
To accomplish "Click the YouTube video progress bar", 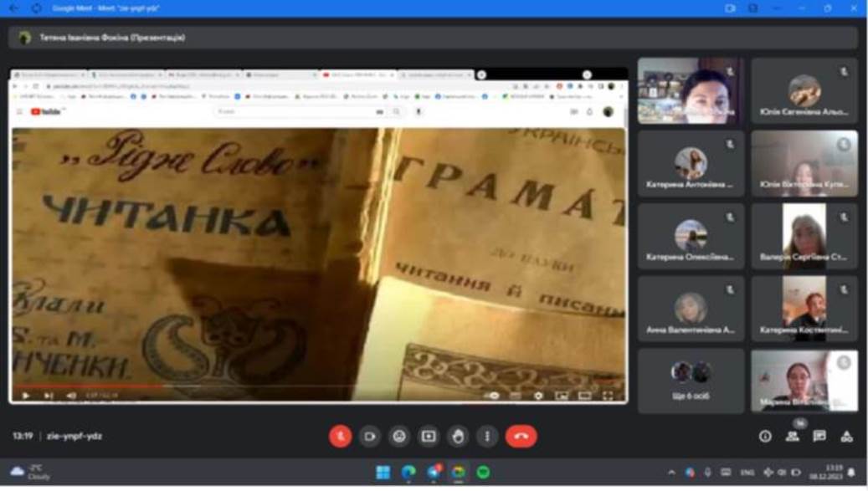I will click(318, 386).
